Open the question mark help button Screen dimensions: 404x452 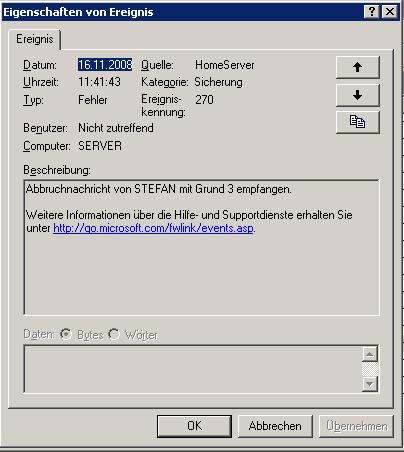pyautogui.click(x=372, y=12)
